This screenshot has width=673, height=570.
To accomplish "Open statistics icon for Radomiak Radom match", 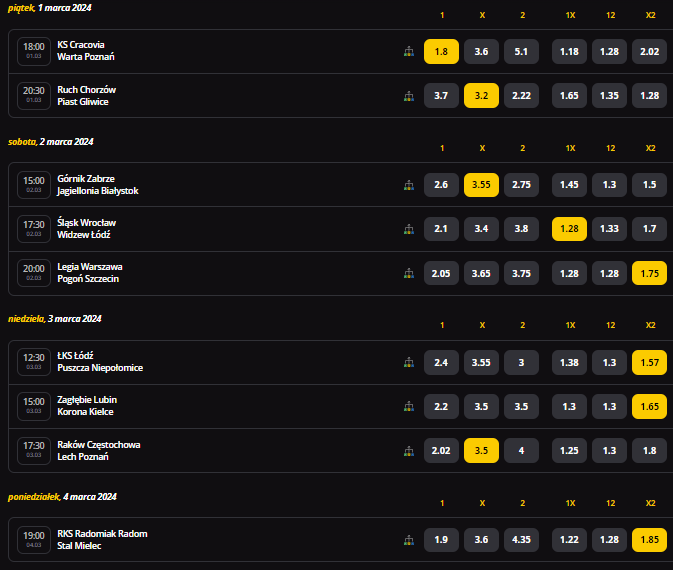I will (409, 540).
